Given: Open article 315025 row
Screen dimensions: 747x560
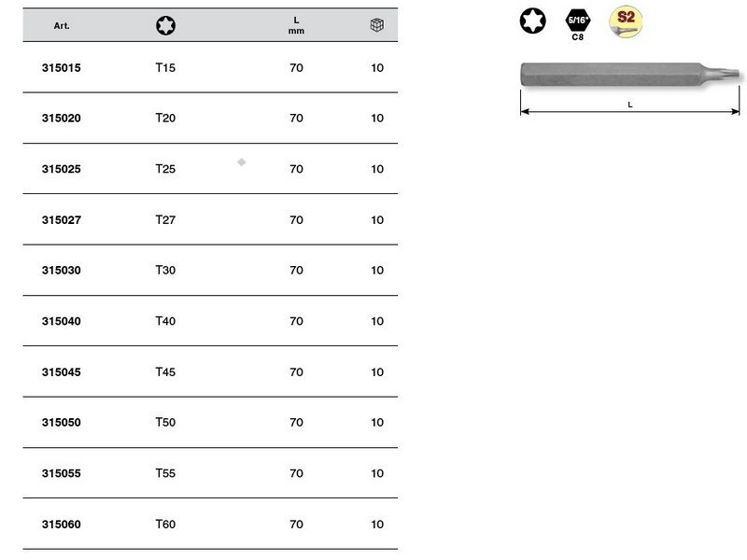Looking at the screenshot, I should 210,169.
